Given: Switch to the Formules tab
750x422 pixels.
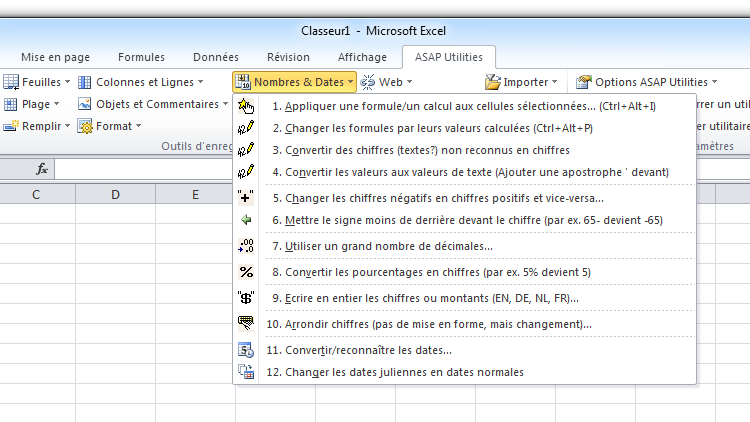Looking at the screenshot, I should (x=141, y=57).
